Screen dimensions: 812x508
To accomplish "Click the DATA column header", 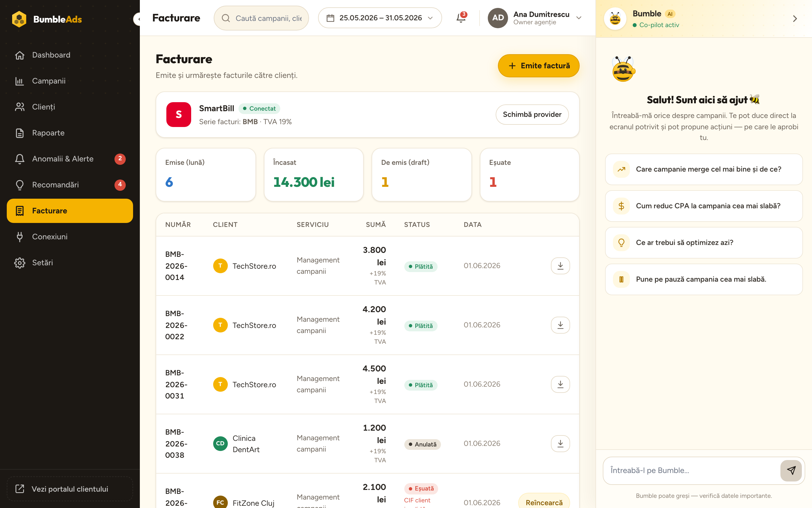I will click(x=473, y=224).
